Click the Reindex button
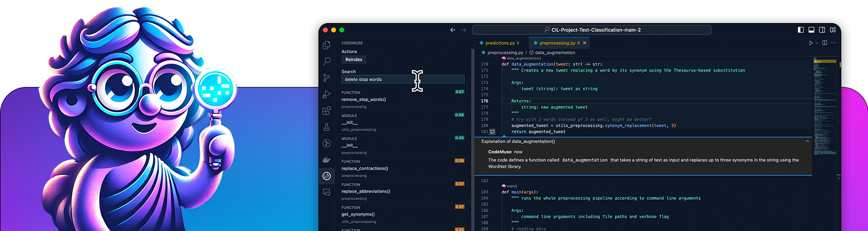Image resolution: width=868 pixels, height=231 pixels. pos(353,60)
